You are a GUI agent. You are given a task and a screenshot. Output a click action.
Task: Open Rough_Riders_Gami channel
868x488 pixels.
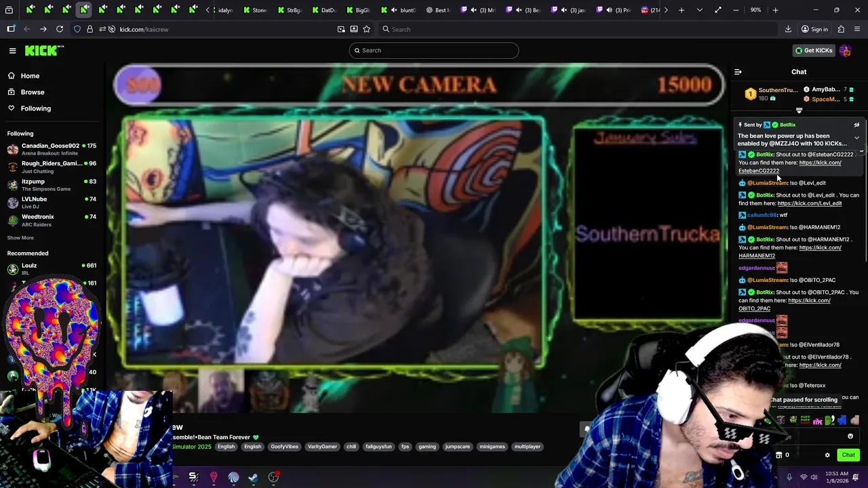(51, 167)
